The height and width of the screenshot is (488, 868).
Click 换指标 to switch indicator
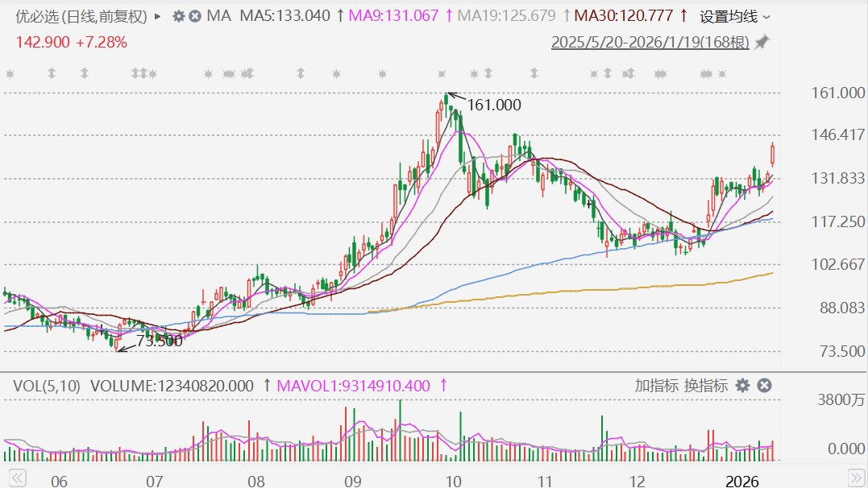click(706, 386)
